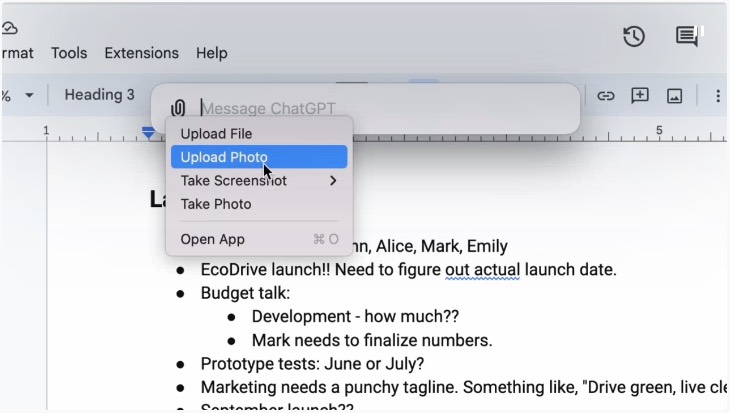
Task: Open the three-dot more options menu
Action: tap(717, 96)
